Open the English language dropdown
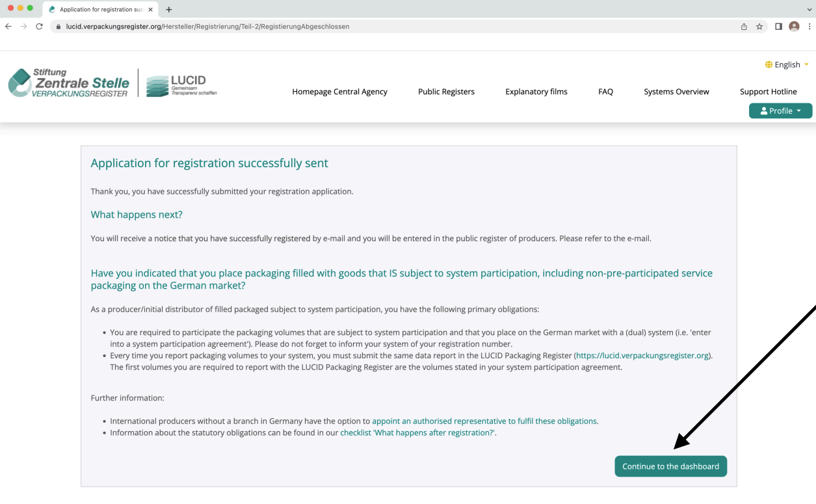 (787, 64)
